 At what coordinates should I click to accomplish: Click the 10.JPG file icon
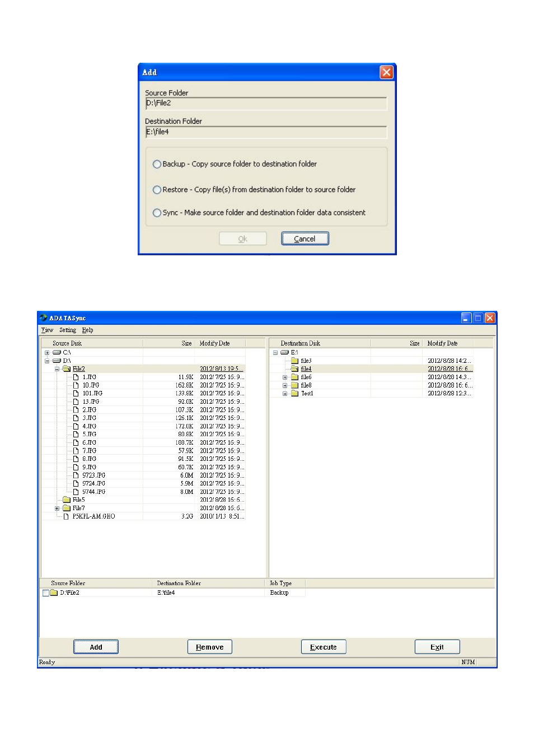click(76, 385)
